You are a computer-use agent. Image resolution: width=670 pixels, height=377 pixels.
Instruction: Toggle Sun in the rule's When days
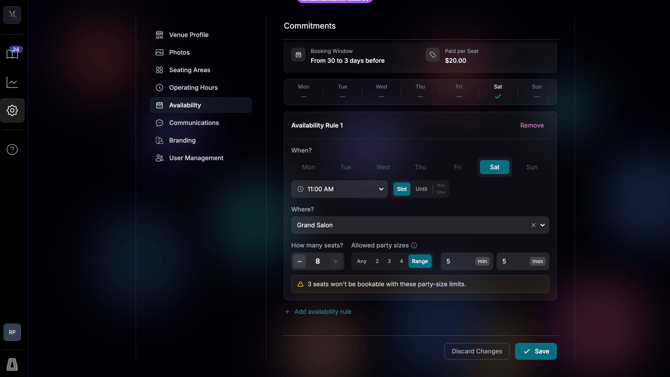pos(532,167)
